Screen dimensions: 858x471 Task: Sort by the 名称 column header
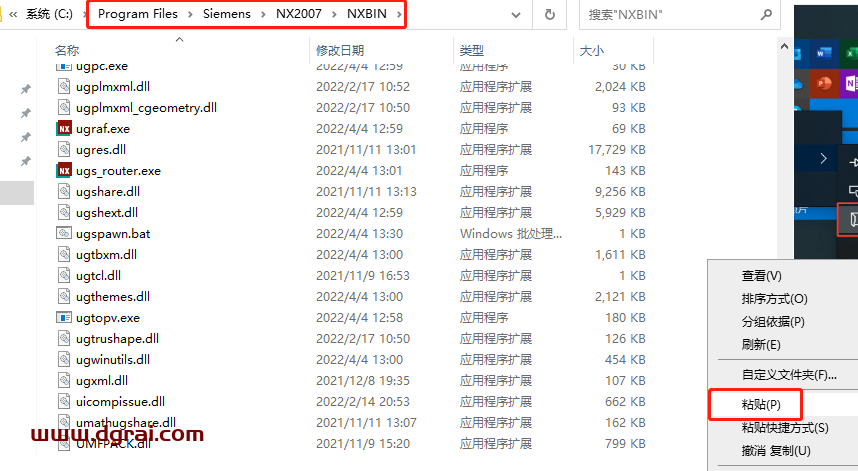coord(67,51)
